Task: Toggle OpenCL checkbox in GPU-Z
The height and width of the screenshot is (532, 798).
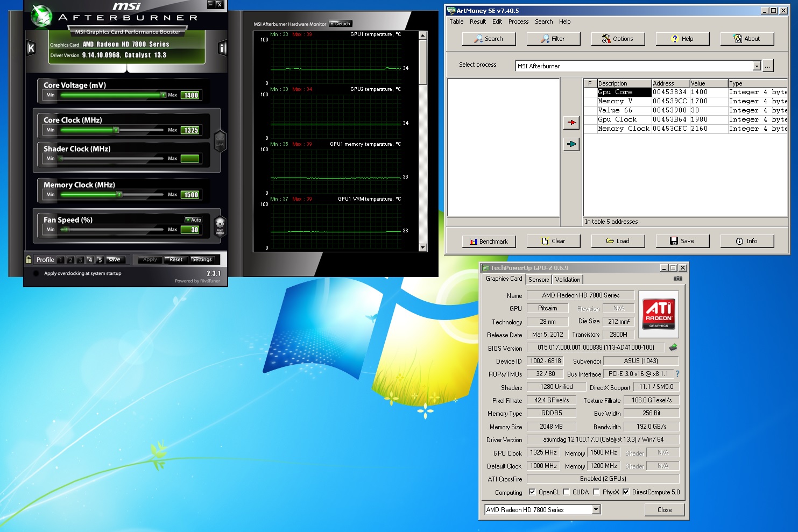Action: (532, 492)
